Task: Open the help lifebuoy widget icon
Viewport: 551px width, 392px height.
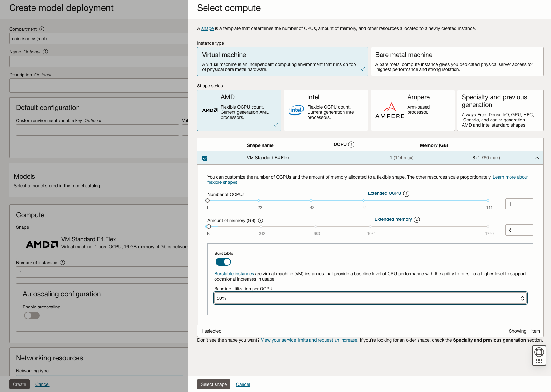Action: coord(539,352)
